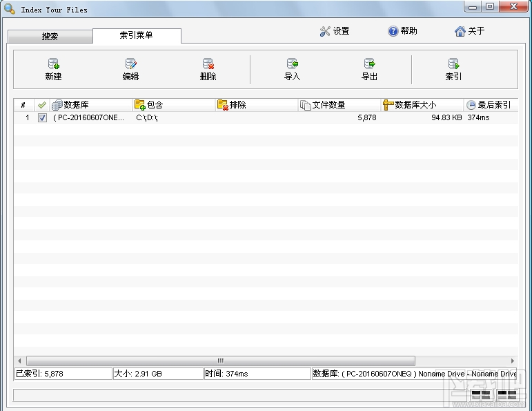This screenshot has width=532, height=411.
Task: Select the 索引菜单 (Index menu) tab
Action: coord(137,35)
